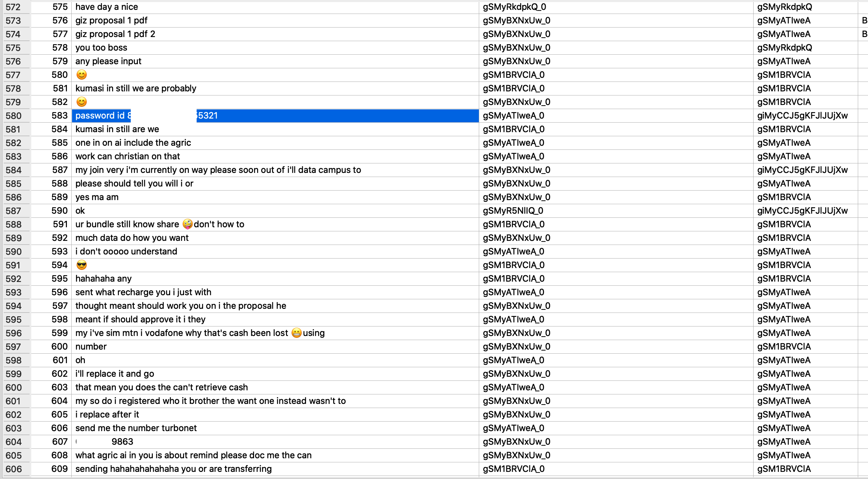
Task: Select cell starting 'my join very i'm currently'
Action: pyautogui.click(x=275, y=170)
